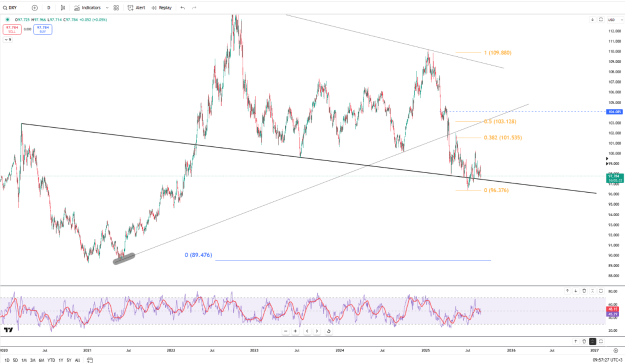Add a symbol to compare (plus icon)

[35, 8]
